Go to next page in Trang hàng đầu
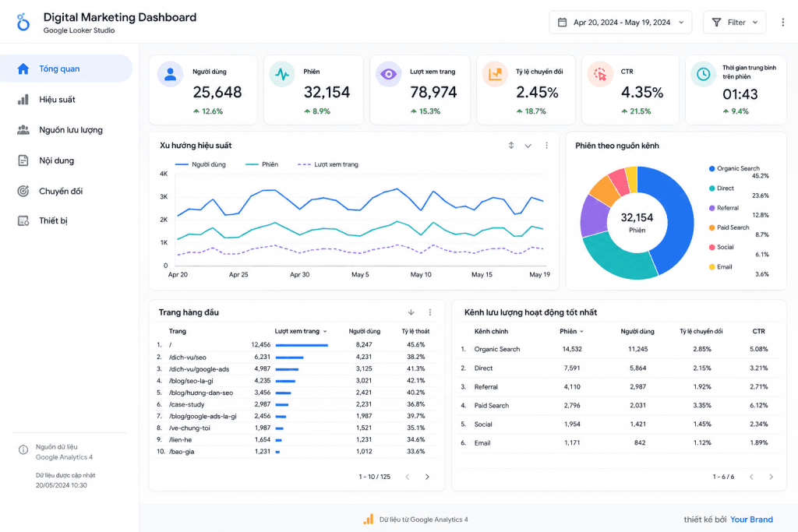The height and width of the screenshot is (532, 798). click(428, 477)
